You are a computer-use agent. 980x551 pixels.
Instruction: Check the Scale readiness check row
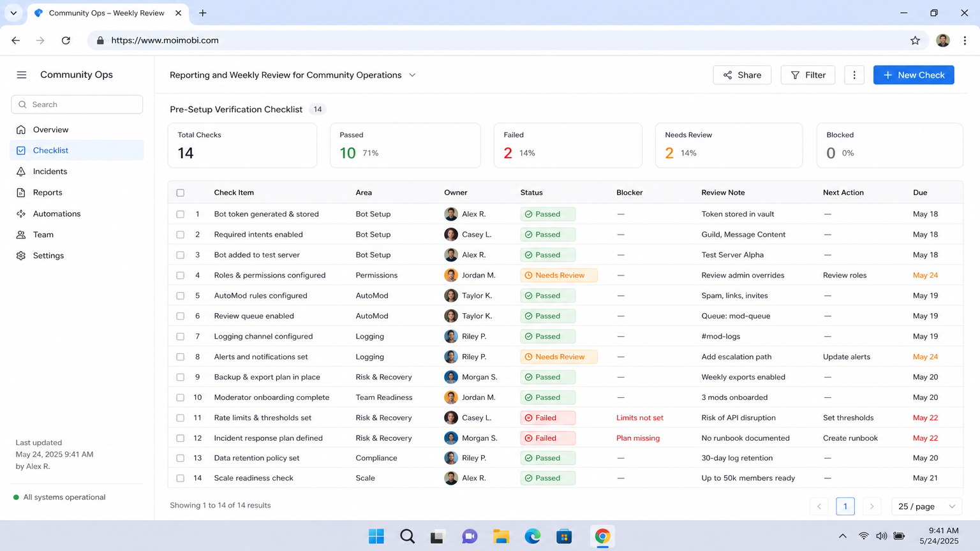[181, 478]
